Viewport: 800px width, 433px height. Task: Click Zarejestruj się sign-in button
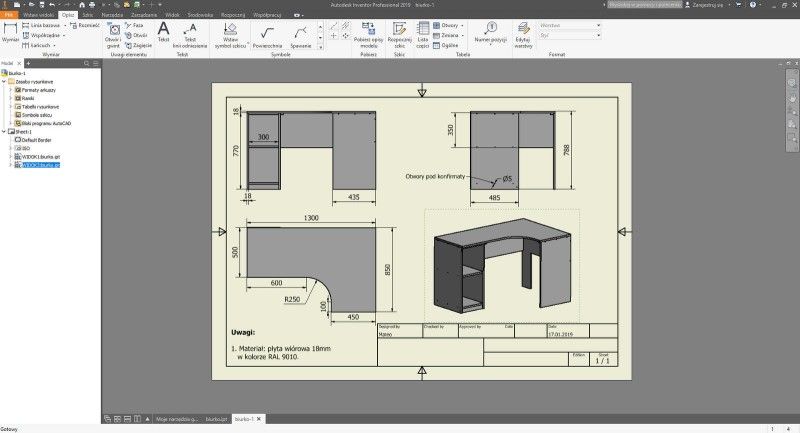pyautogui.click(x=704, y=5)
